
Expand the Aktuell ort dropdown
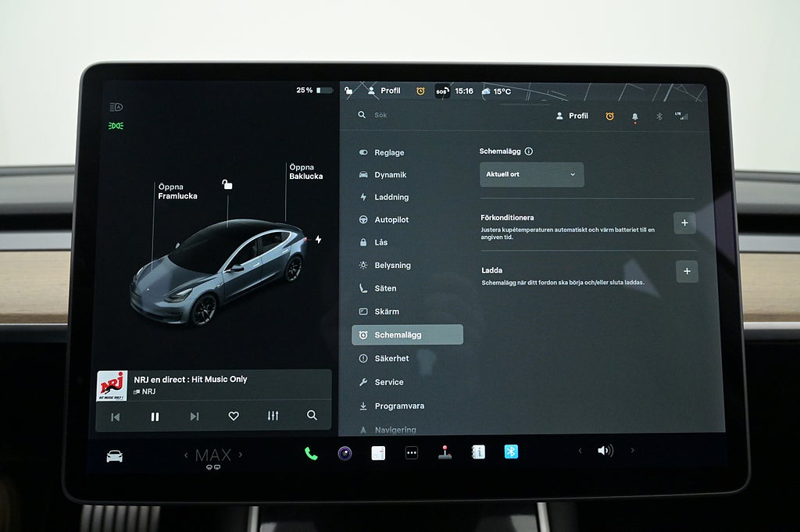[531, 174]
